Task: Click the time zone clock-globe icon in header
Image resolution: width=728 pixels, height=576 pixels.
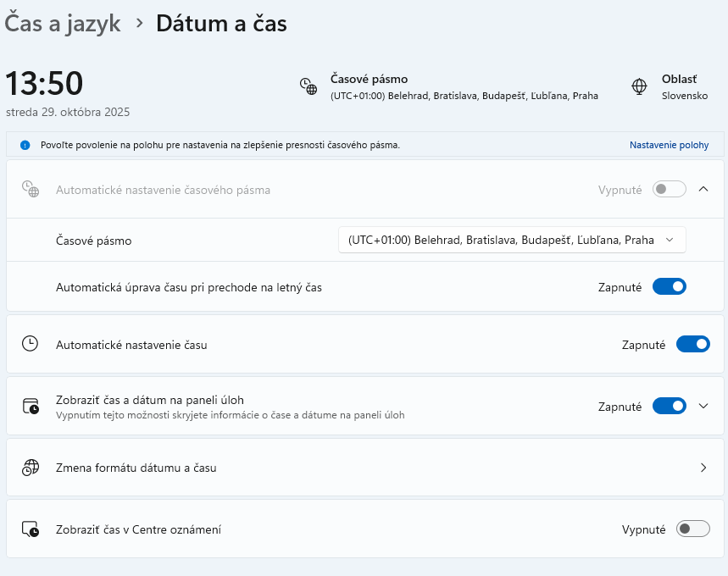Action: pyautogui.click(x=308, y=86)
